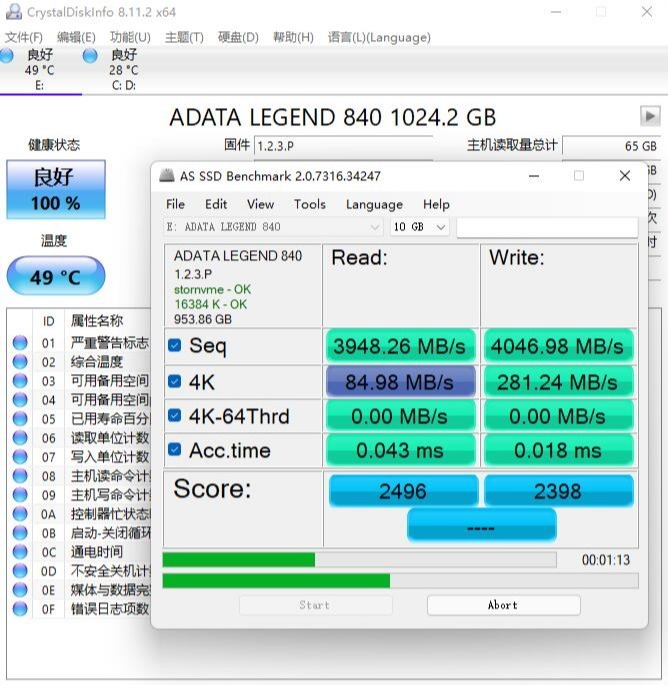The image size is (668, 685).
Task: Uncheck the Seq benchmark checkbox
Action: point(175,346)
